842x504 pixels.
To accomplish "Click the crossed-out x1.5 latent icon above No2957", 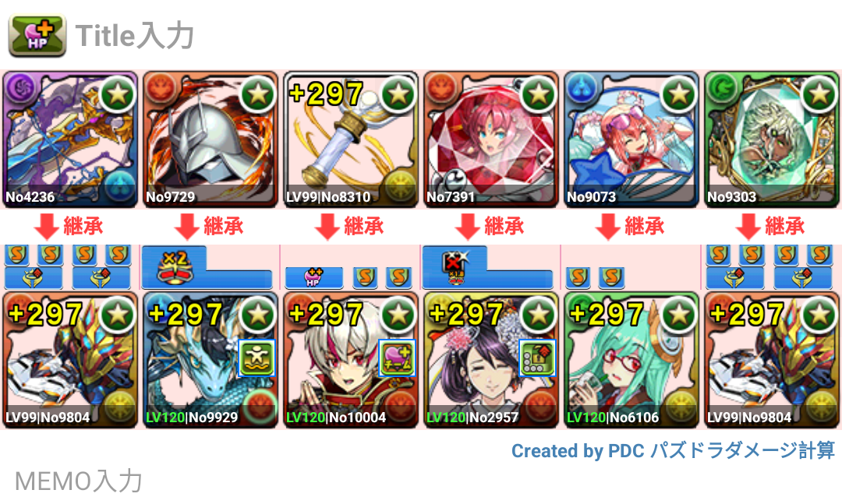I will click(x=455, y=266).
